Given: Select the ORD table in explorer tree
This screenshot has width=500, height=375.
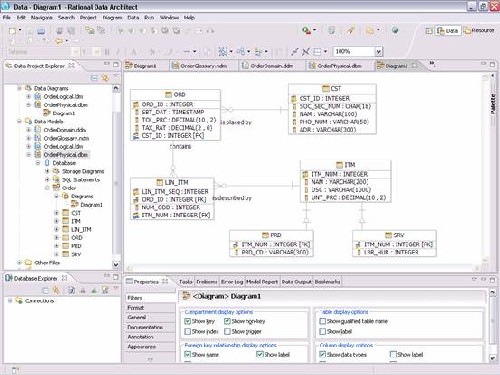Looking at the screenshot, I should tap(77, 238).
